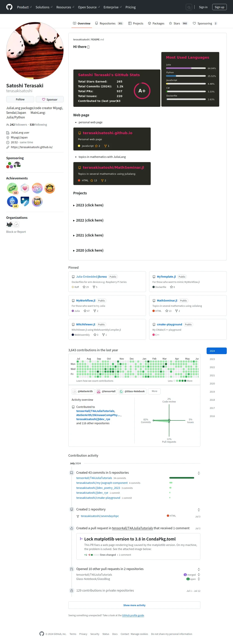Open the second sponsored user avatar
Viewport: 233px width, 644px height.
(x=17, y=165)
